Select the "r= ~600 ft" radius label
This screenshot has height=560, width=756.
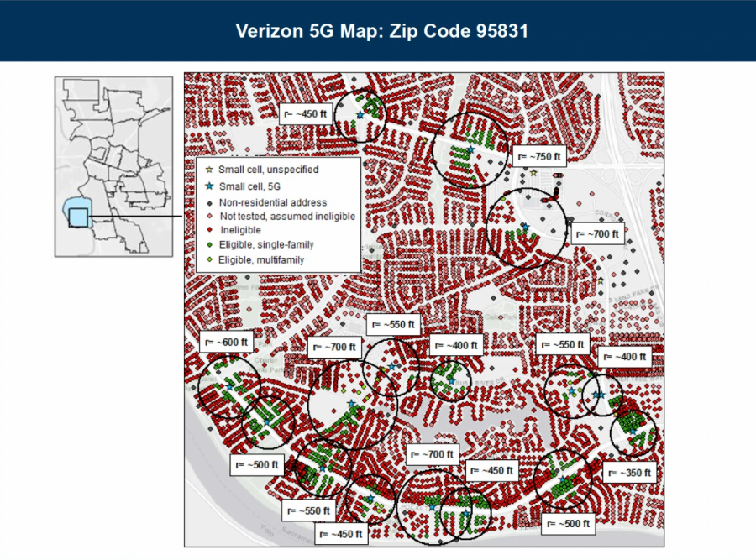pyautogui.click(x=226, y=342)
